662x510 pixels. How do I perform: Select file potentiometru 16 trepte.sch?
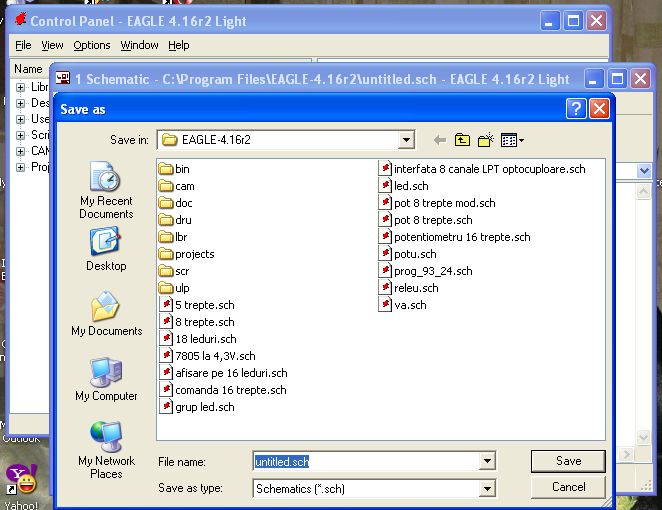(x=454, y=237)
